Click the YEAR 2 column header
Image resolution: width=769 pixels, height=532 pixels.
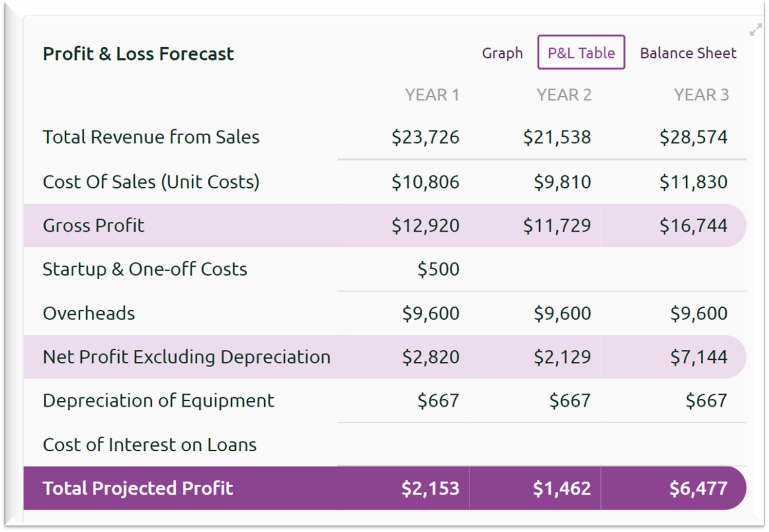coord(564,95)
